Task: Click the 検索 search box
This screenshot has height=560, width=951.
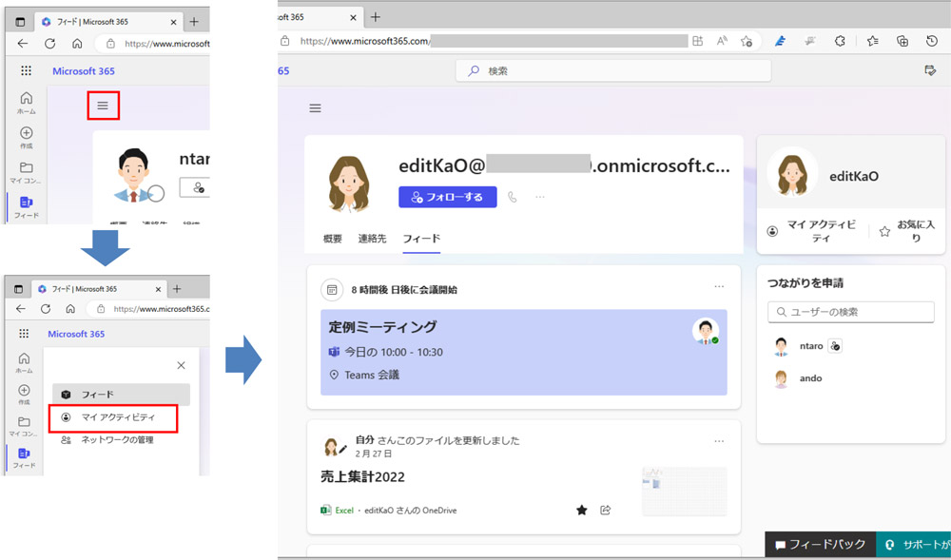Action: [613, 71]
